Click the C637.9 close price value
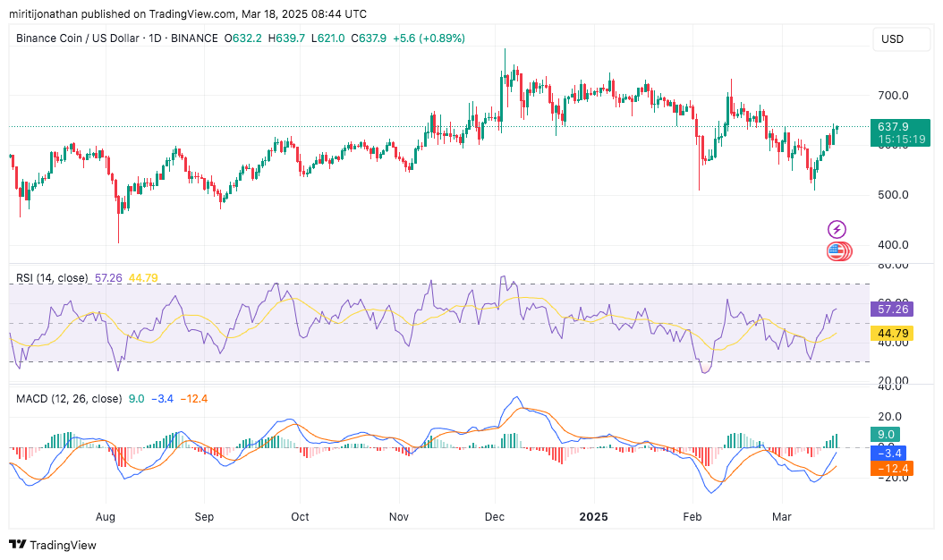943x560 pixels. pos(369,38)
